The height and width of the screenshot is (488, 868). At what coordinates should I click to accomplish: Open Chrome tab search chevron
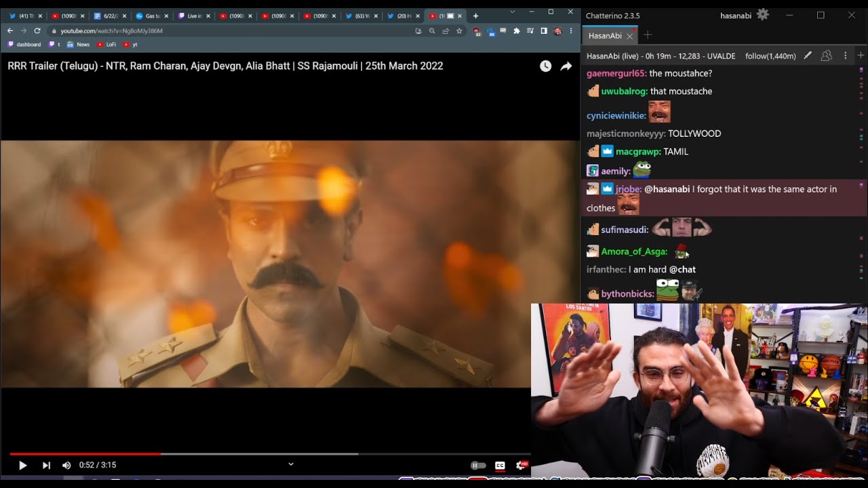coord(512,12)
